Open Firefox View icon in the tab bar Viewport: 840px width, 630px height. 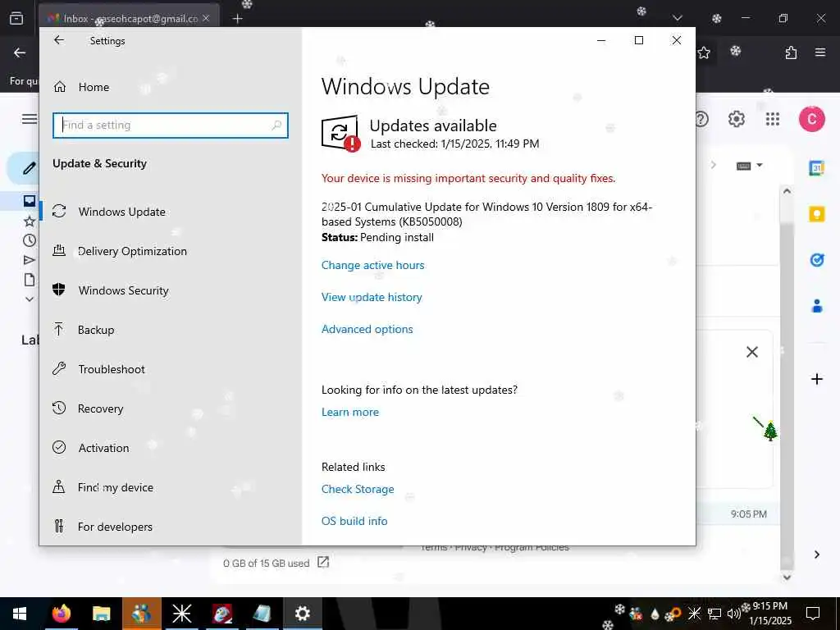pyautogui.click(x=16, y=18)
